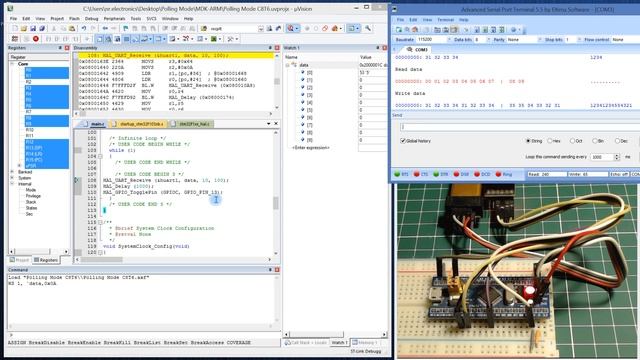
Task: Click the Disassembly vertical scrollbar
Action: (277, 82)
